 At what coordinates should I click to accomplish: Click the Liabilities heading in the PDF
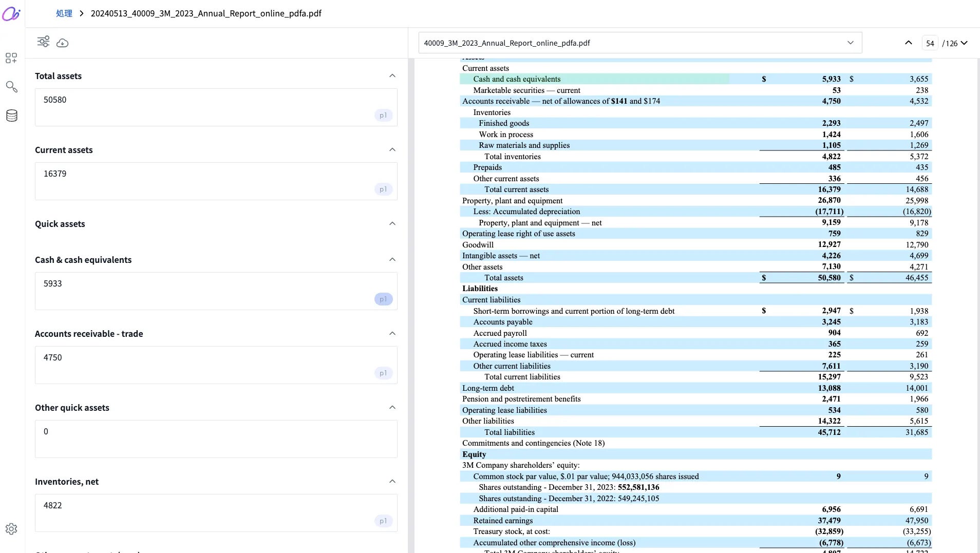[480, 289]
